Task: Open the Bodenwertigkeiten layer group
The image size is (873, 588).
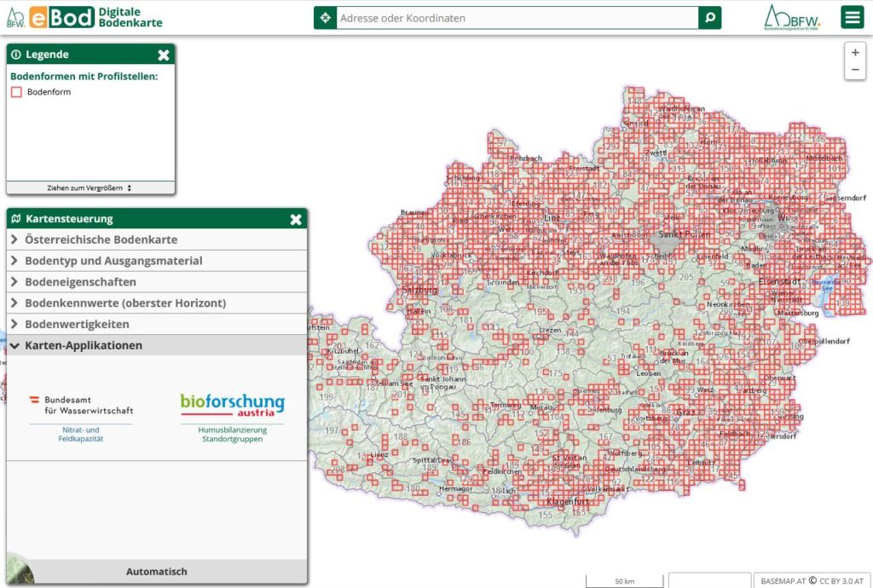Action: pos(77,325)
